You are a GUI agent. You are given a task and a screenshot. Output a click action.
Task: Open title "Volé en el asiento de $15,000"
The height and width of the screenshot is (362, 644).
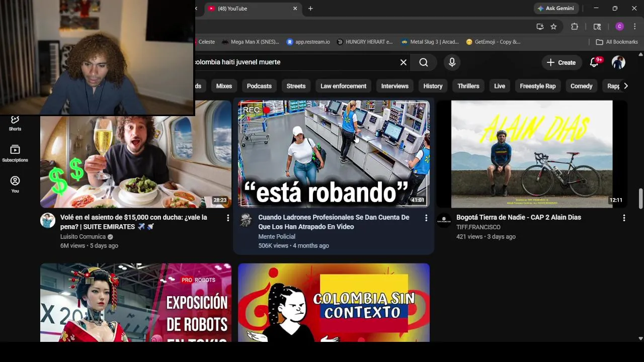coord(133,222)
